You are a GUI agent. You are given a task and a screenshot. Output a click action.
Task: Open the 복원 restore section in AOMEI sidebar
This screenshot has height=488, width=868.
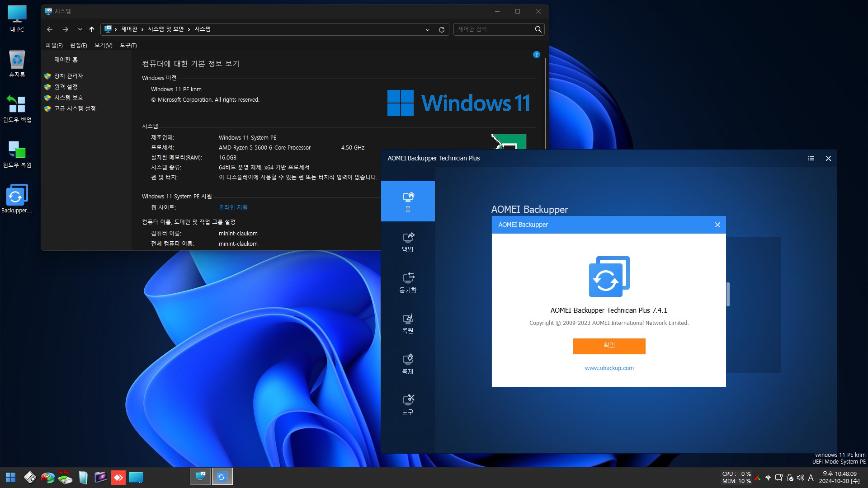[408, 324]
